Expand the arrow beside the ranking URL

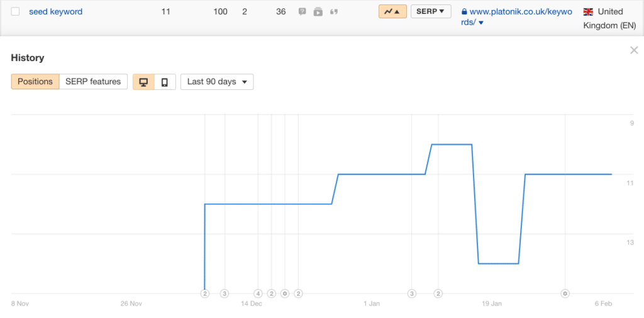(481, 23)
